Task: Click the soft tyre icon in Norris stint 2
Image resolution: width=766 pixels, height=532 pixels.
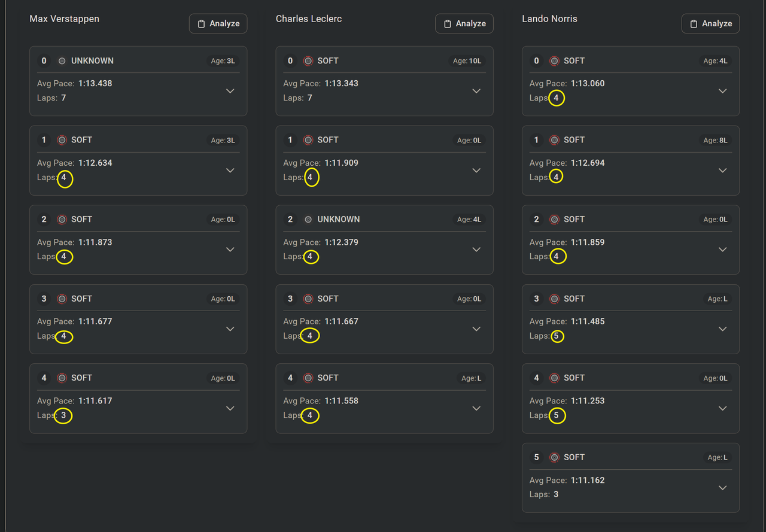Action: 554,220
